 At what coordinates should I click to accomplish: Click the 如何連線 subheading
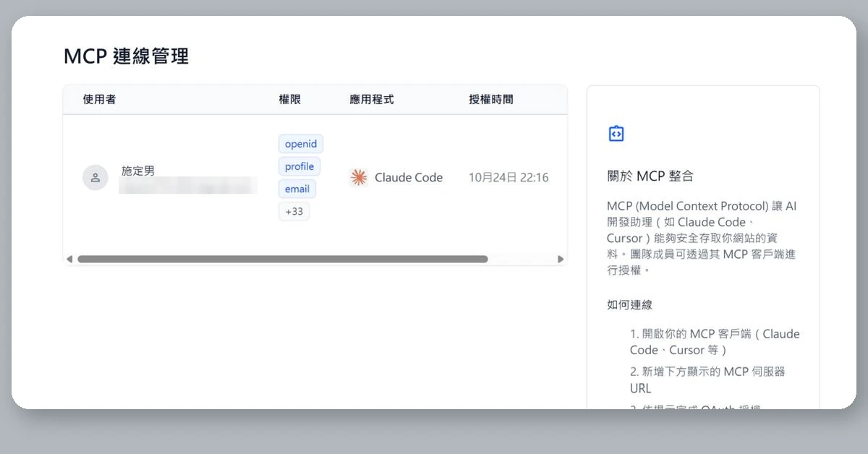click(630, 304)
